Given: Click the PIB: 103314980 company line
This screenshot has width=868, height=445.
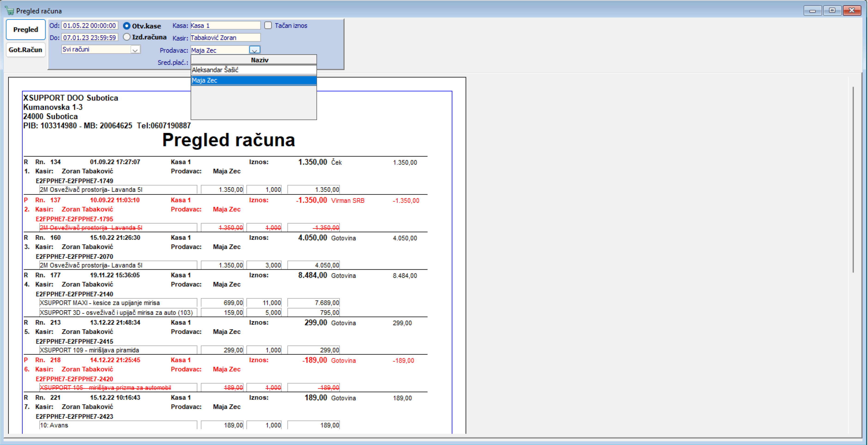Looking at the screenshot, I should (107, 125).
